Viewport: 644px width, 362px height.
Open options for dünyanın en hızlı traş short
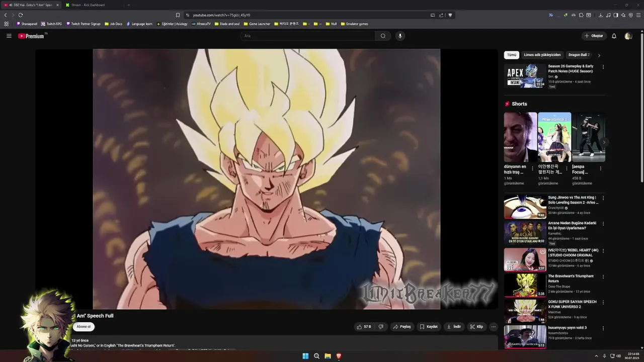pyautogui.click(x=532, y=168)
